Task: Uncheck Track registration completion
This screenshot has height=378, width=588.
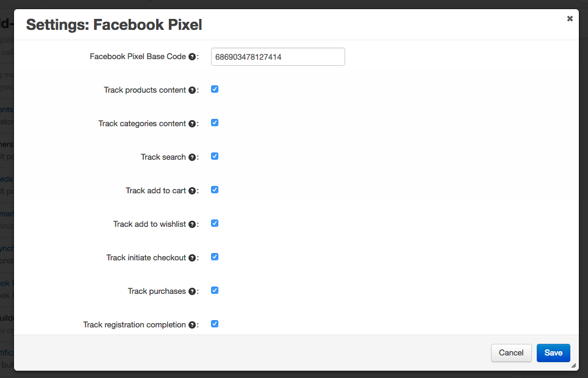Action: tap(215, 324)
